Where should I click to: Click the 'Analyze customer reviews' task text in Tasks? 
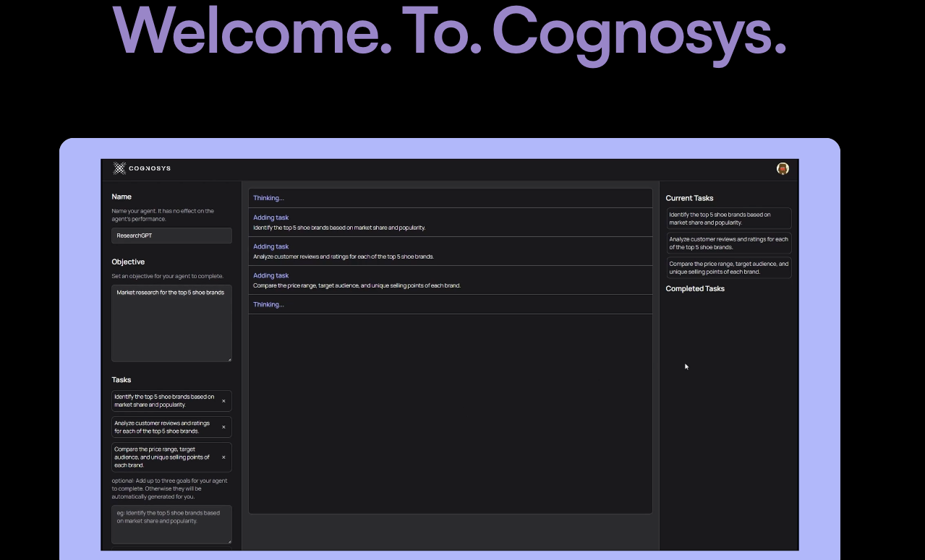tap(162, 427)
